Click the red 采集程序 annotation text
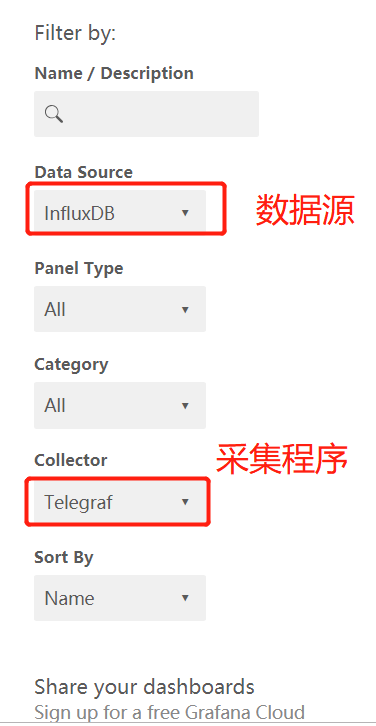This screenshot has width=376, height=726. click(282, 459)
